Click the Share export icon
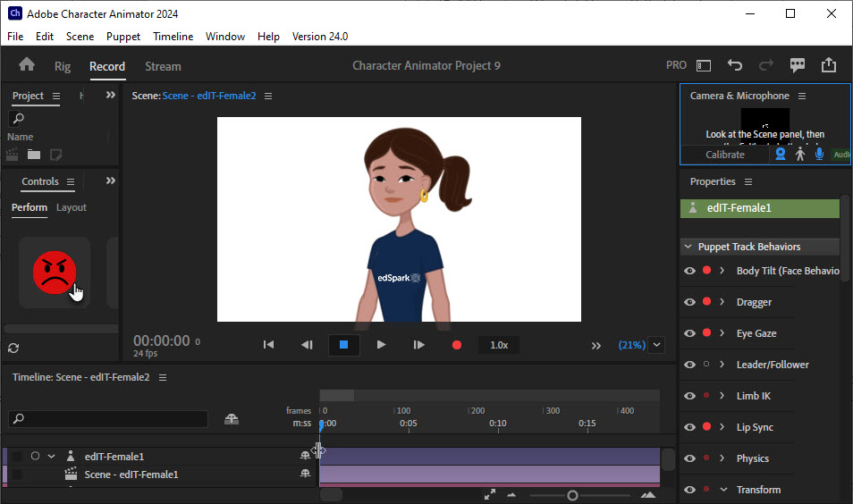The image size is (853, 504). (x=829, y=64)
